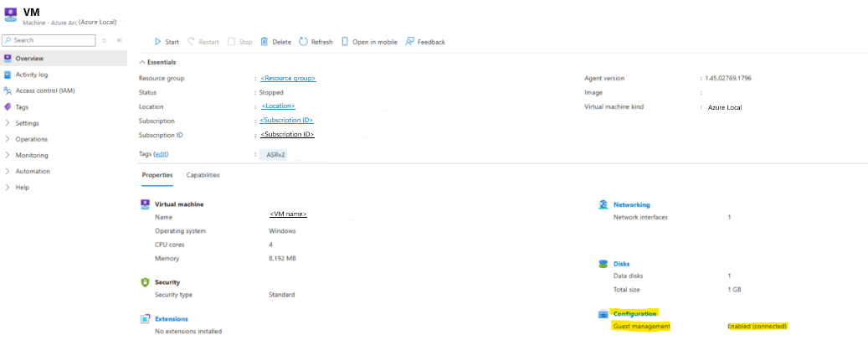Expand the Settings menu group
This screenshot has height=351, width=868.
[27, 123]
